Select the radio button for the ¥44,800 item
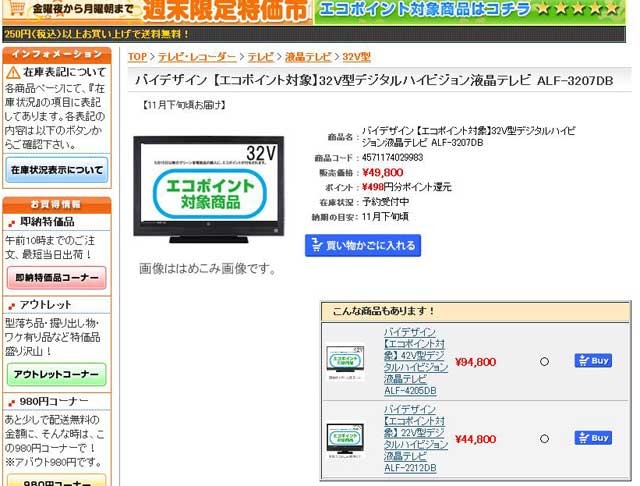640x486 pixels. pos(544,439)
